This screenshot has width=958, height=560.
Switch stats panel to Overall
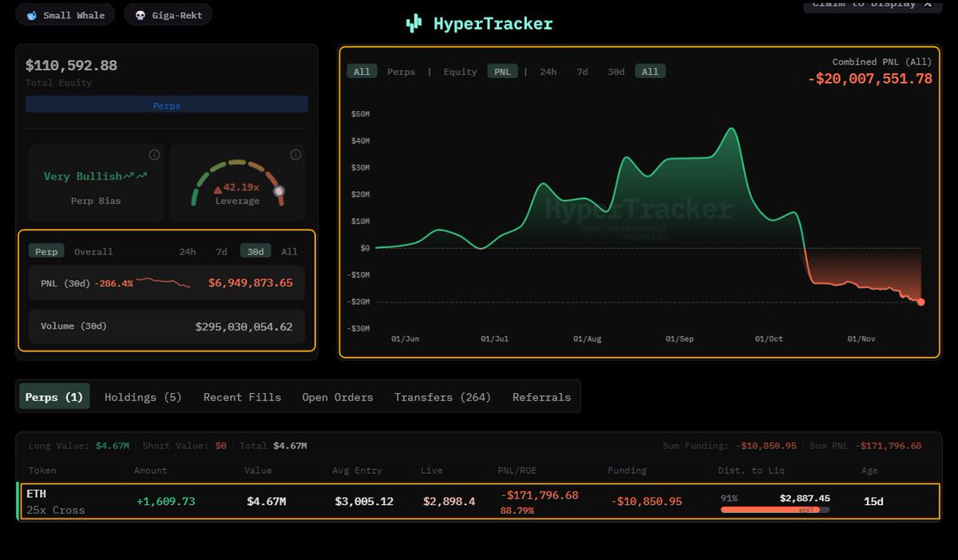click(93, 251)
